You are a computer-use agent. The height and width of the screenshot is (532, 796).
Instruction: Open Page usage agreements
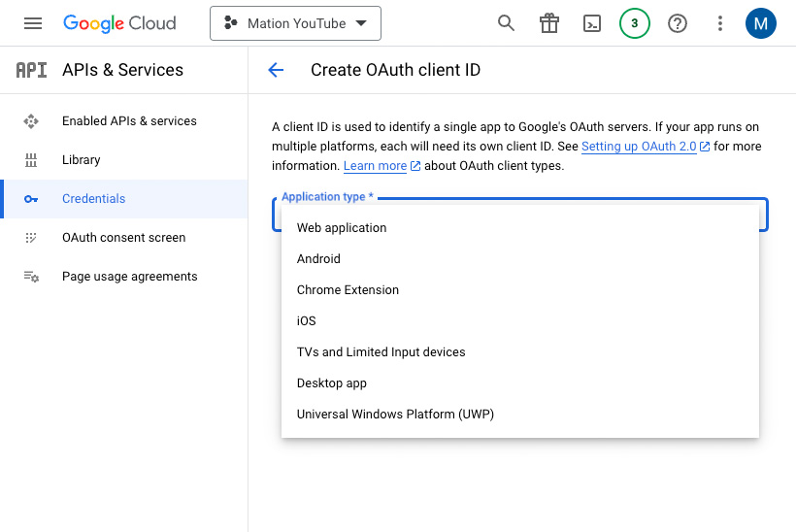[x=124, y=277]
